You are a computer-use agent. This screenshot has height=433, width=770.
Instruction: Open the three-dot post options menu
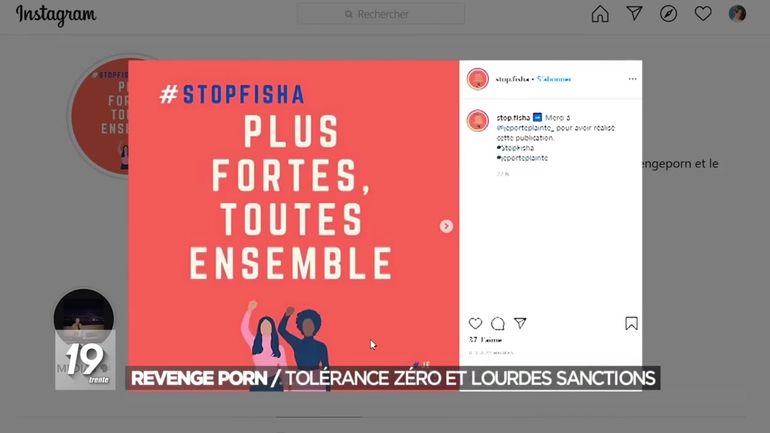[632, 79]
